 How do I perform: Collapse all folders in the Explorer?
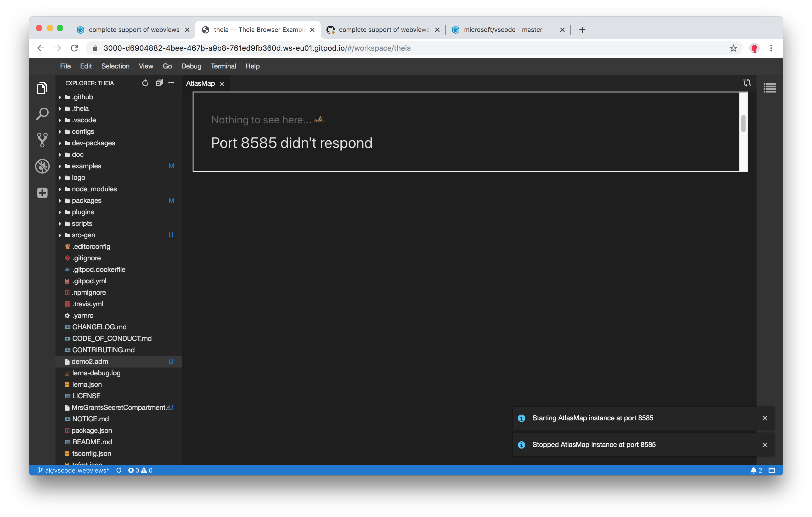pos(159,83)
